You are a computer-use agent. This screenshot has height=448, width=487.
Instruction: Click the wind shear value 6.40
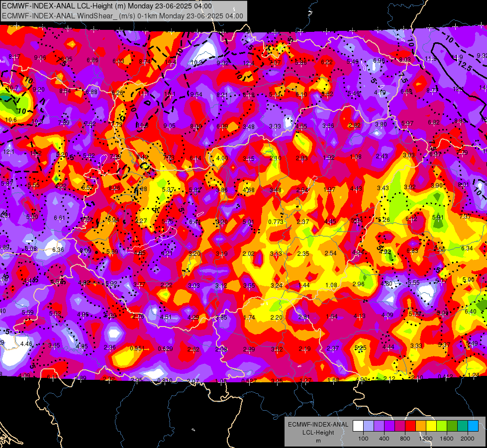pyautogui.click(x=471, y=312)
